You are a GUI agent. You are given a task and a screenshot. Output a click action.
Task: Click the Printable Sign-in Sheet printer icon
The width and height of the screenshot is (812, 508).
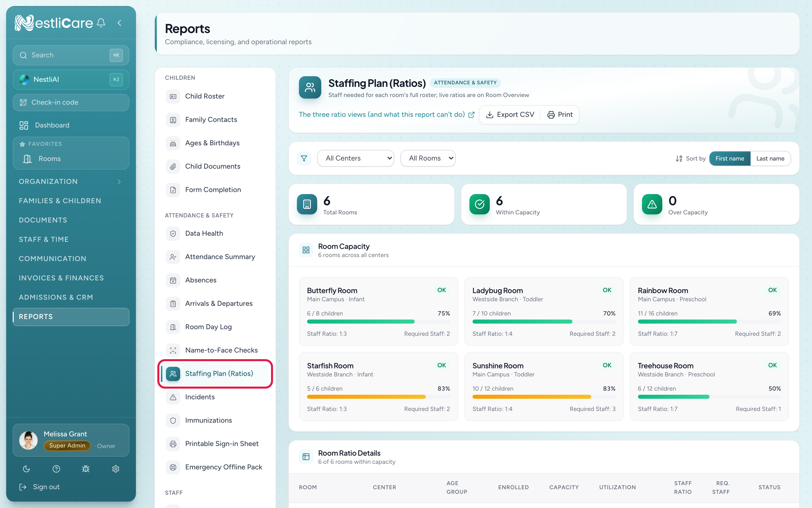pyautogui.click(x=173, y=444)
